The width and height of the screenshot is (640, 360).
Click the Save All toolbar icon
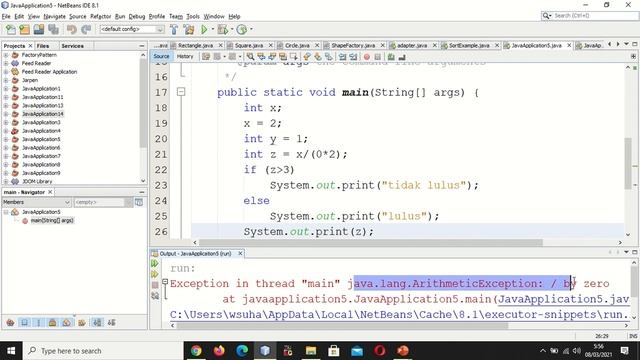tap(53, 29)
